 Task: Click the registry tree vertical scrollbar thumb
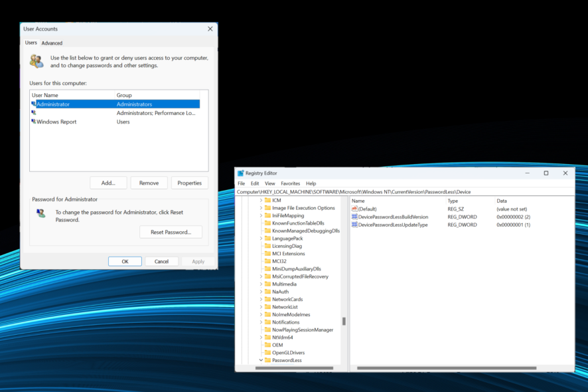(344, 321)
